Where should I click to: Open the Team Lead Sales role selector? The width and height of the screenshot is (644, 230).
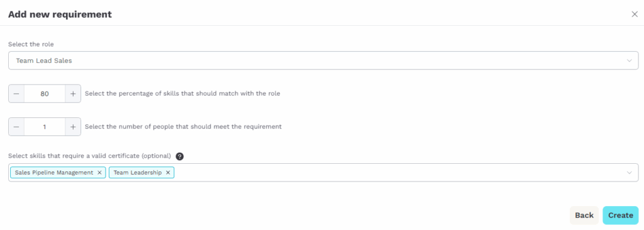(323, 60)
